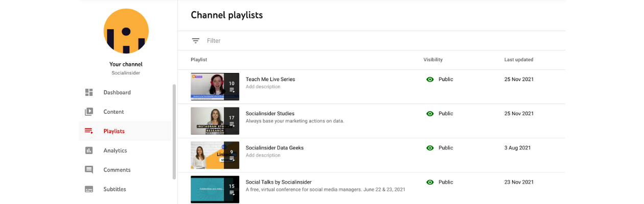This screenshot has height=204, width=644.
Task: Click the Comments speech bubble icon
Action: coord(89,170)
